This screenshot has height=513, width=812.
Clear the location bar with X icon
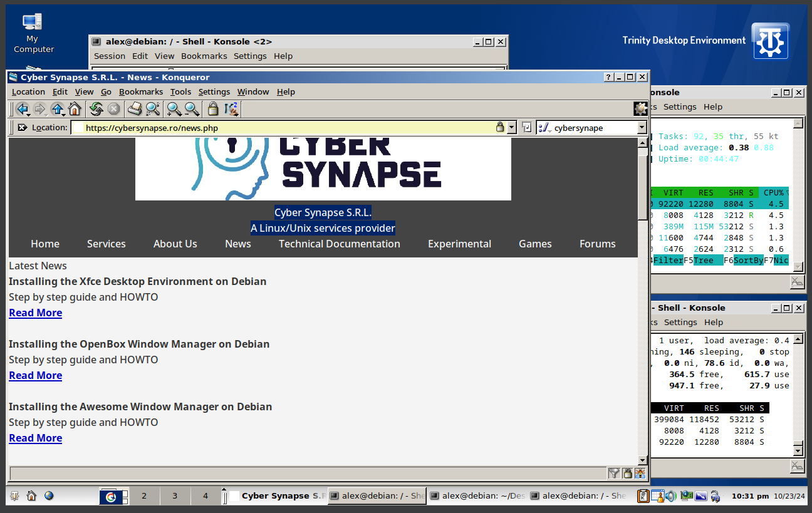point(23,128)
